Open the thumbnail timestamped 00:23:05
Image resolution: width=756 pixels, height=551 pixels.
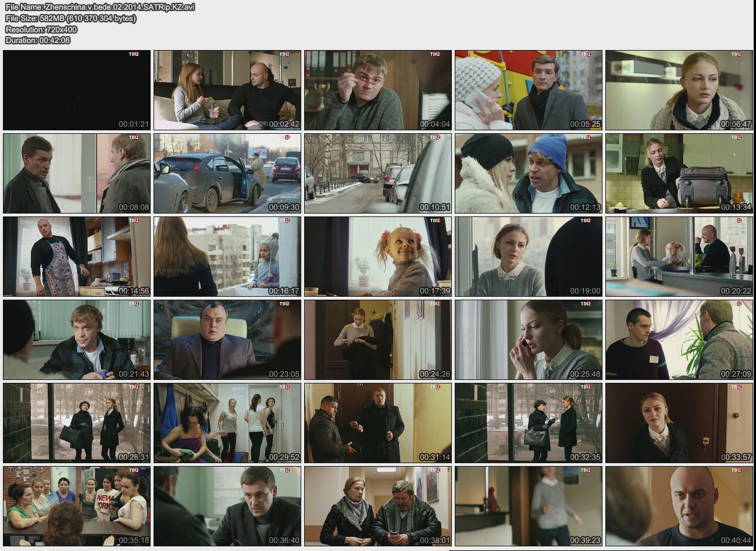pyautogui.click(x=227, y=340)
